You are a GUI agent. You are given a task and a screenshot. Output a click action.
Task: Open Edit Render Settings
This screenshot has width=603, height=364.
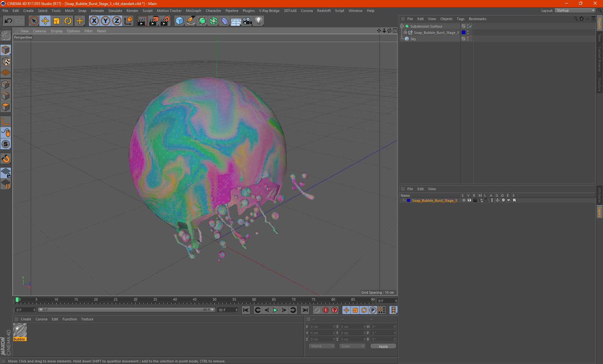pyautogui.click(x=165, y=21)
